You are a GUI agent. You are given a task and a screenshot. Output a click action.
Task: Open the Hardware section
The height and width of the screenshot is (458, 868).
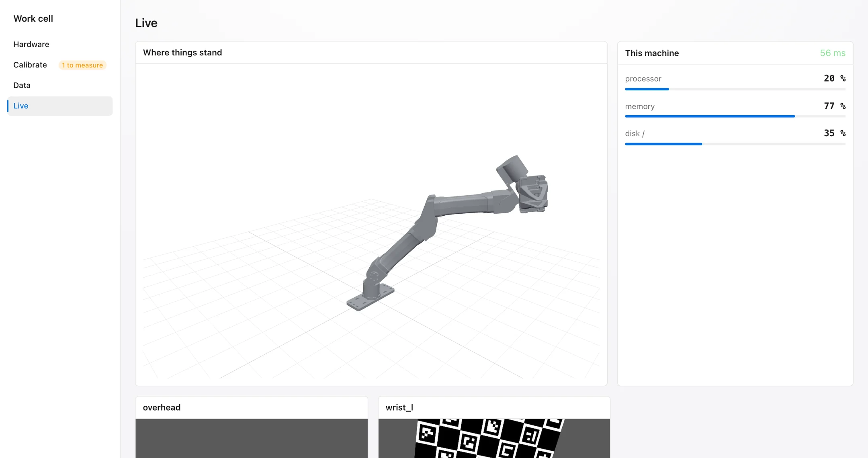click(60, 44)
